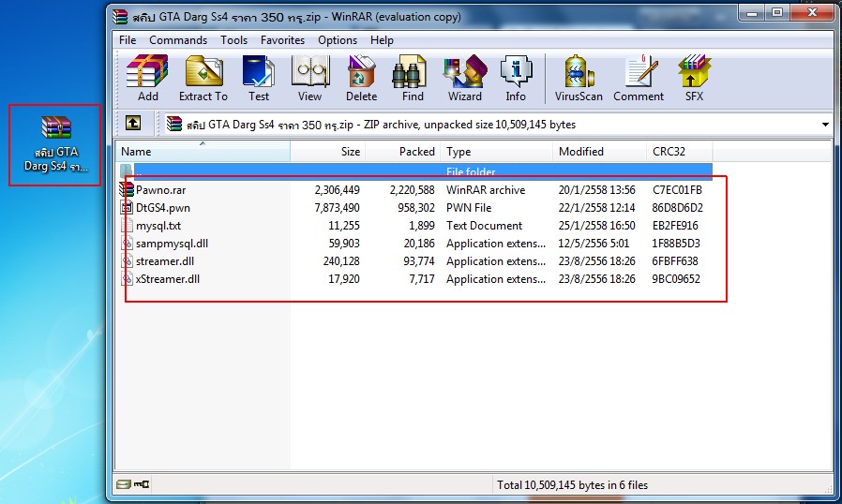
Task: Click the status bar key password icon
Action: click(142, 484)
